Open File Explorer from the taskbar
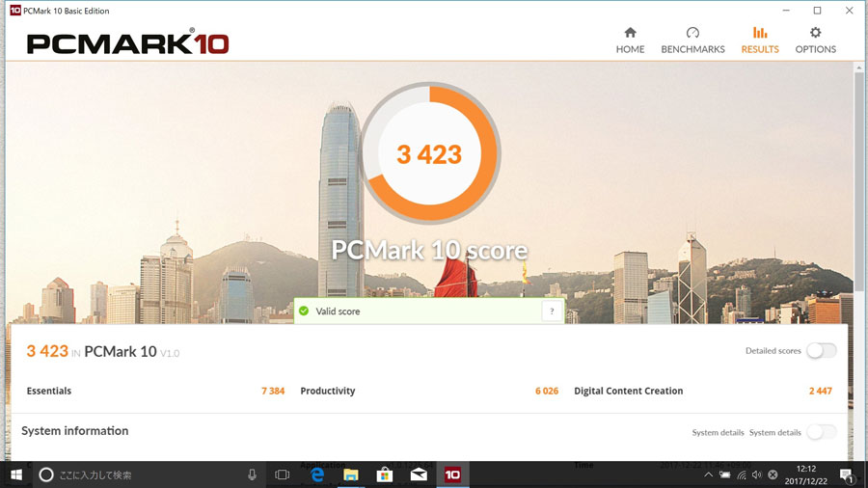 (x=351, y=474)
